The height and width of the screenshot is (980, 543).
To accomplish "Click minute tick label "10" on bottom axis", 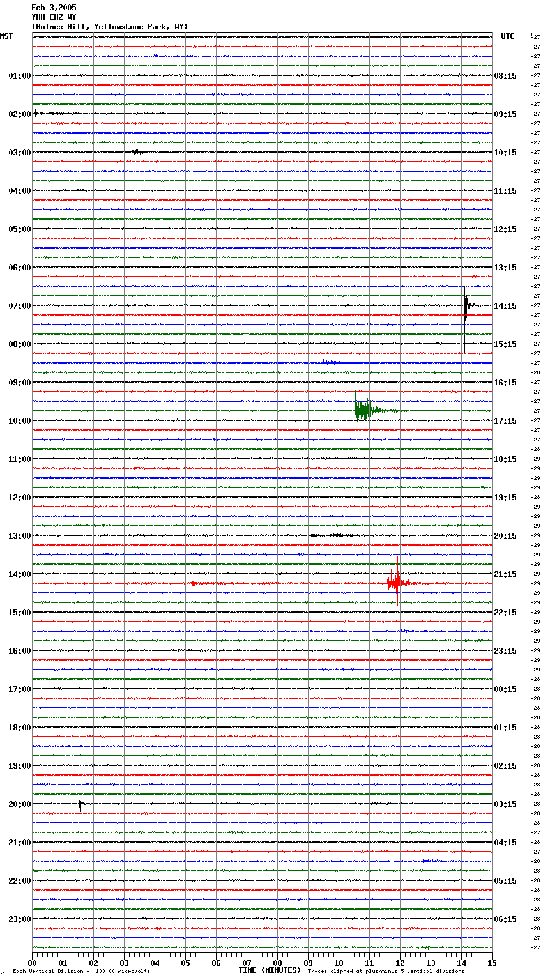I will (339, 963).
